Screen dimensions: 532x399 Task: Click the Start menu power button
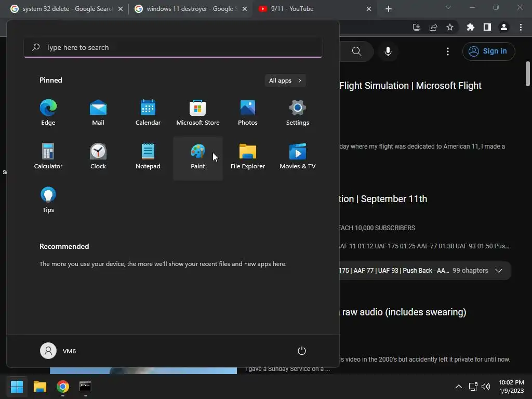click(302, 351)
